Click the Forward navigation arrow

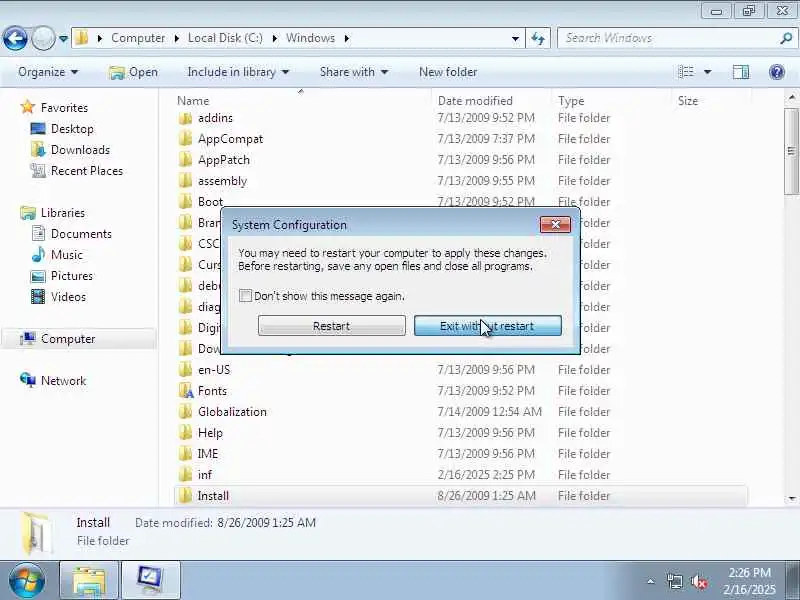pos(43,38)
